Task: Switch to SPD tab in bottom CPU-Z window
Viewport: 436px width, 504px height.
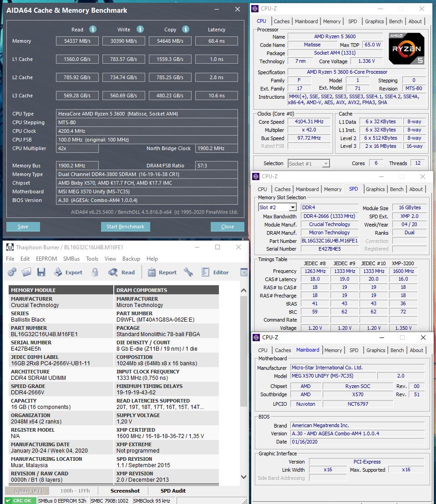Action: pyautogui.click(x=354, y=350)
